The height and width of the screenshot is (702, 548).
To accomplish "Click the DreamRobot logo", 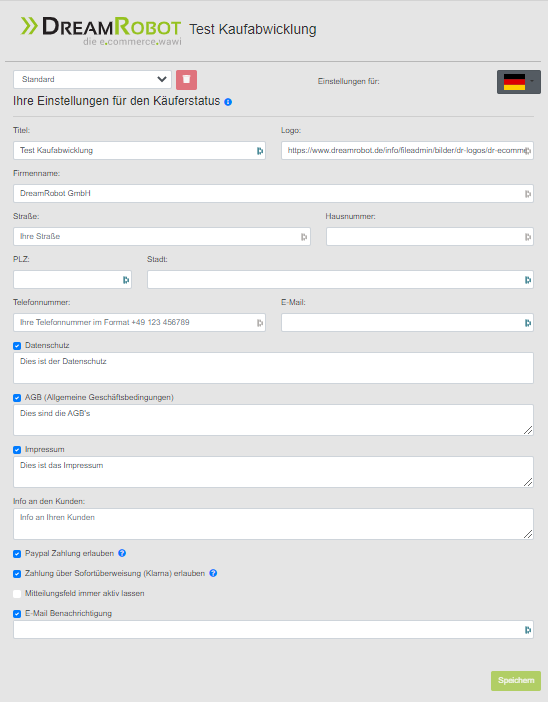I will coord(102,31).
